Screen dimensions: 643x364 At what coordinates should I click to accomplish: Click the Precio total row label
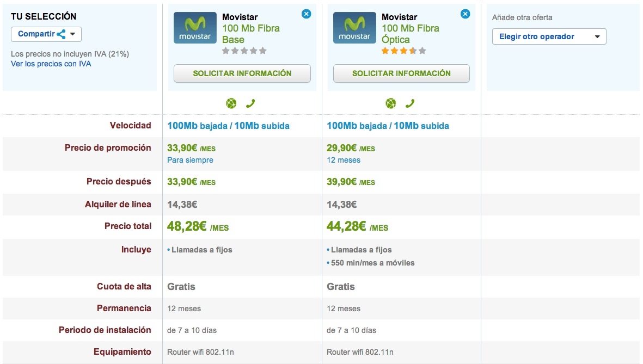128,226
